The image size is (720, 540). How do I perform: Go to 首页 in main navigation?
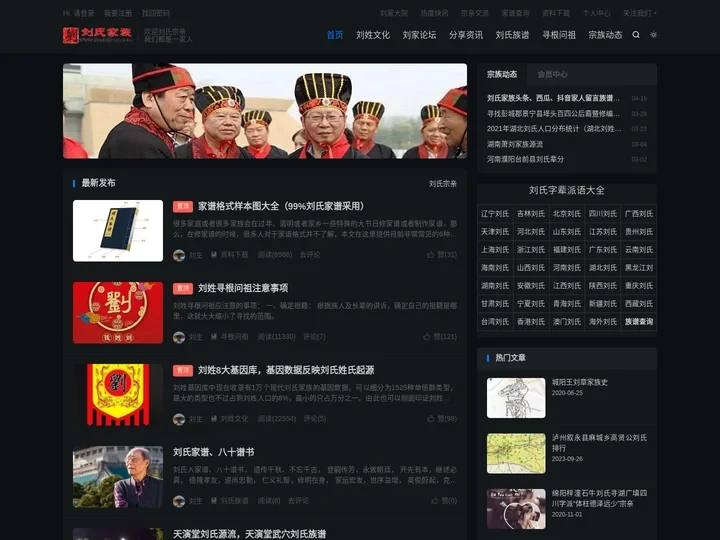click(335, 35)
